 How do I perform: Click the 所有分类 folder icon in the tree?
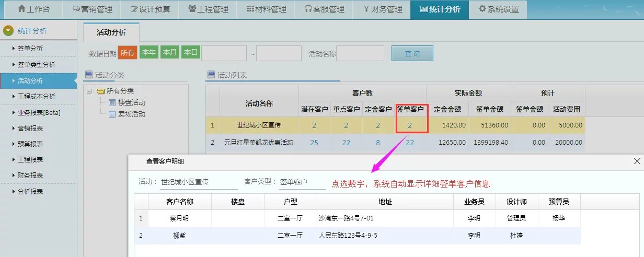tap(100, 91)
